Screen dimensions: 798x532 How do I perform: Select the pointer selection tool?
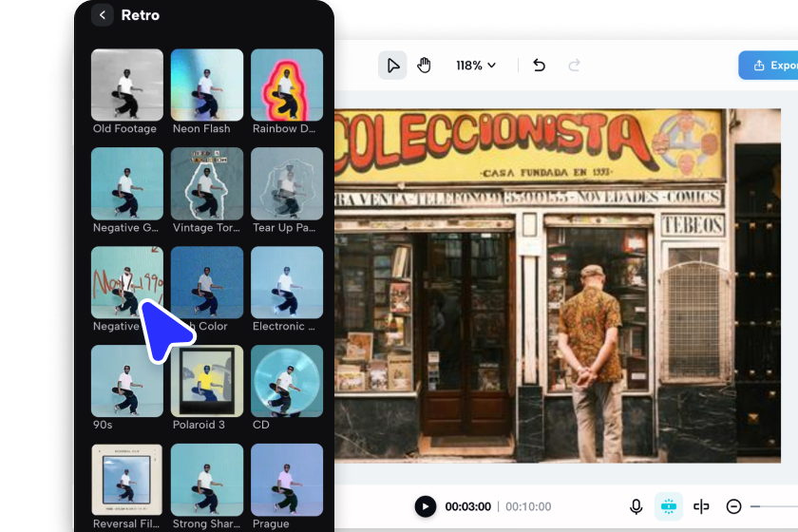392,66
